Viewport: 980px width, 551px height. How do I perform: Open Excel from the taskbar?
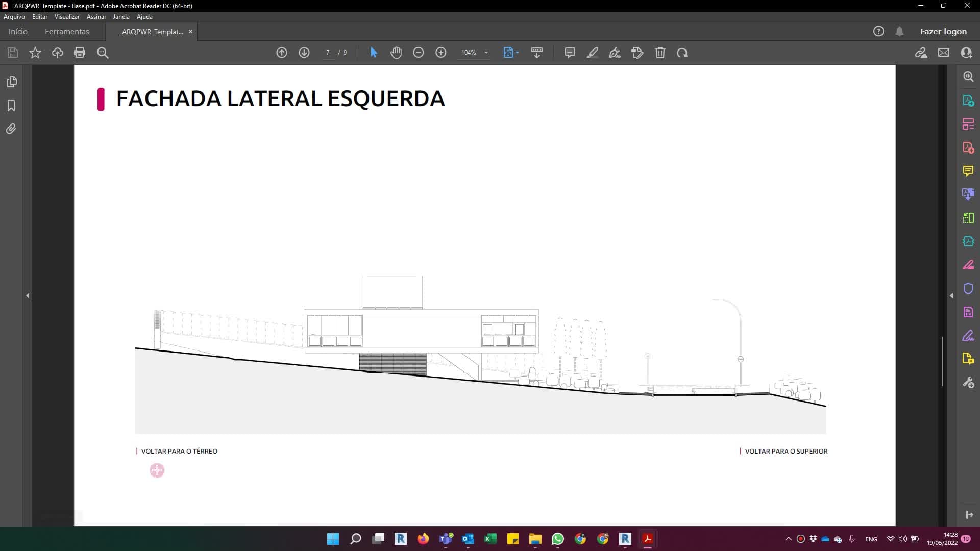click(491, 539)
